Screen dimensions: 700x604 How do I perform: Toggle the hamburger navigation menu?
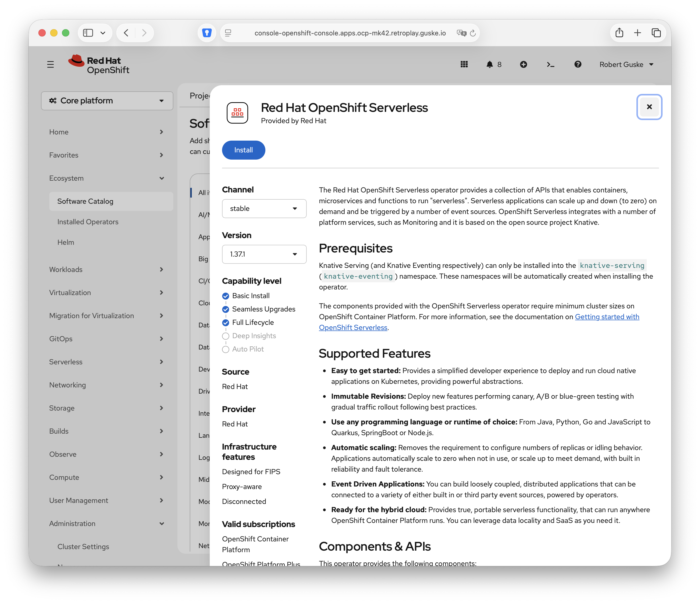coord(50,64)
